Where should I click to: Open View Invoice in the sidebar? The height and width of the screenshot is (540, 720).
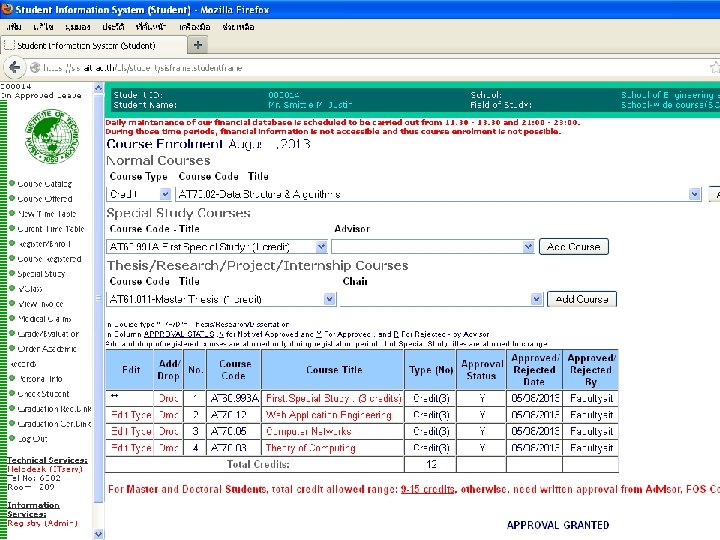pos(40,304)
